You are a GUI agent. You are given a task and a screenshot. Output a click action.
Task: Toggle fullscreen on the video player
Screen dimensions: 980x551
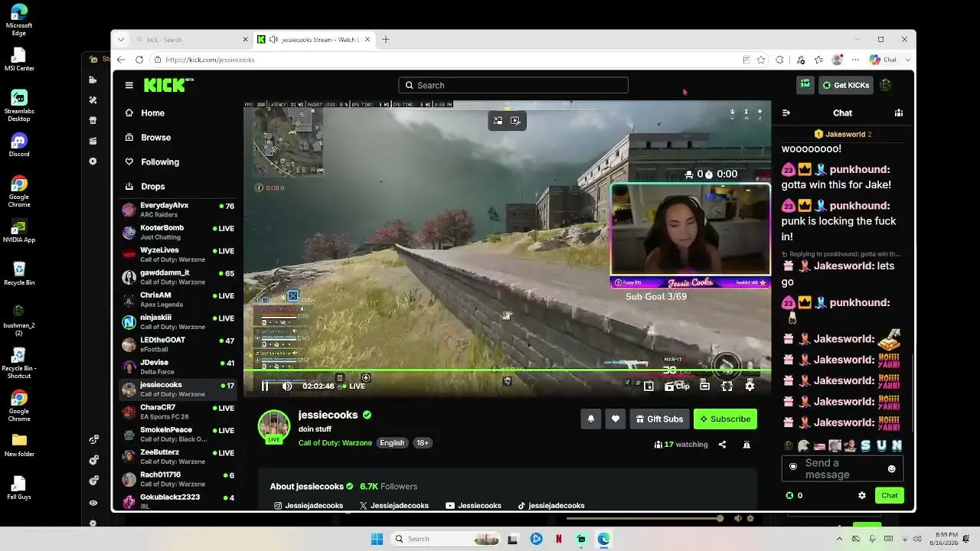click(x=727, y=386)
